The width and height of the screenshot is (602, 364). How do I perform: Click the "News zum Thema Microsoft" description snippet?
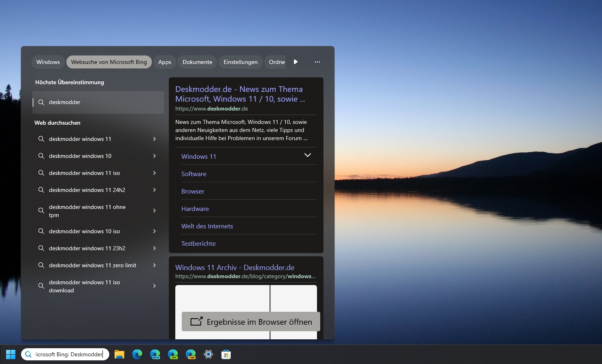[241, 130]
